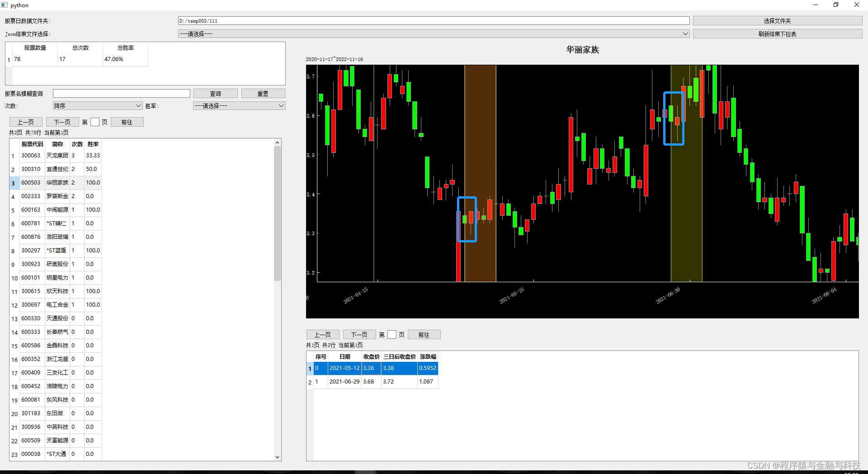Click the 次数 column header in stock table

coord(77,144)
